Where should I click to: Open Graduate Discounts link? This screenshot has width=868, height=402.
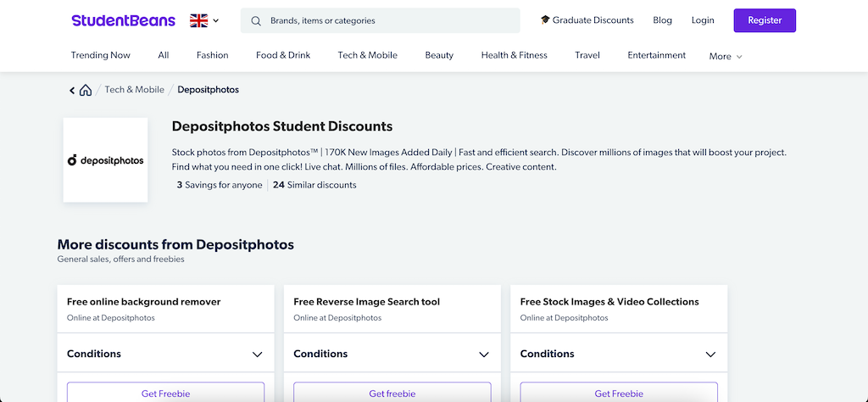593,20
